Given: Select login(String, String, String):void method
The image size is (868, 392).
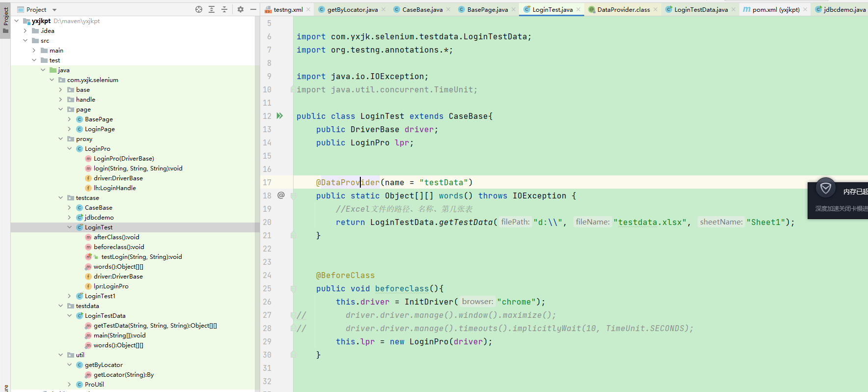Looking at the screenshot, I should 138,168.
